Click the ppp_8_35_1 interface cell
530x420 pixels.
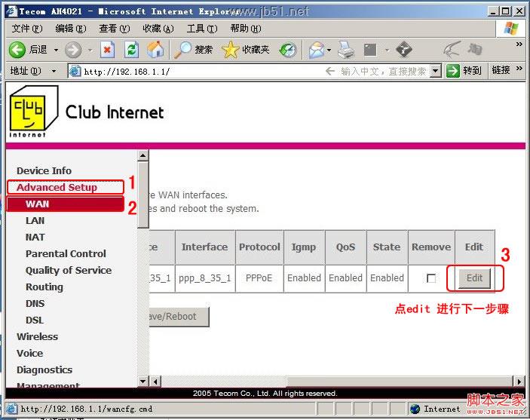(205, 278)
